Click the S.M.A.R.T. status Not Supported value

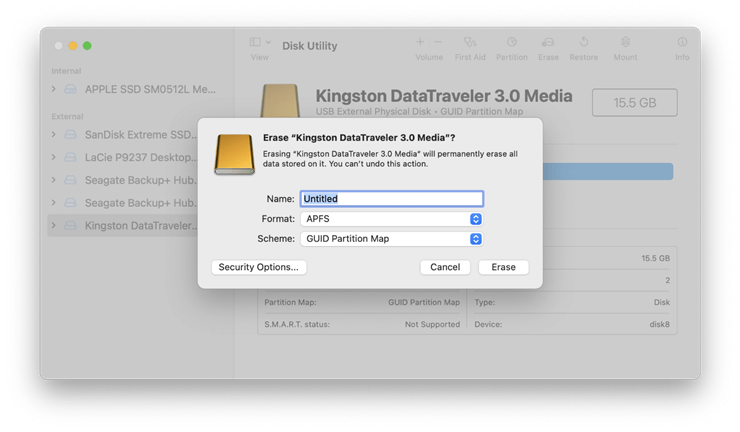[x=432, y=324]
